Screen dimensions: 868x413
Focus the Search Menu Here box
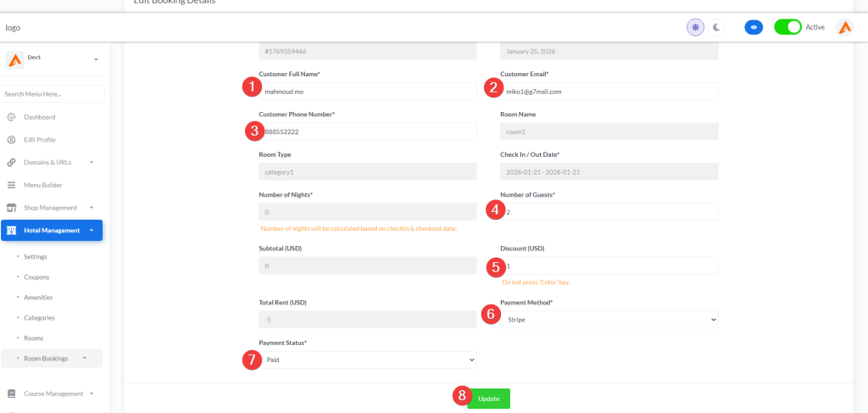53,94
